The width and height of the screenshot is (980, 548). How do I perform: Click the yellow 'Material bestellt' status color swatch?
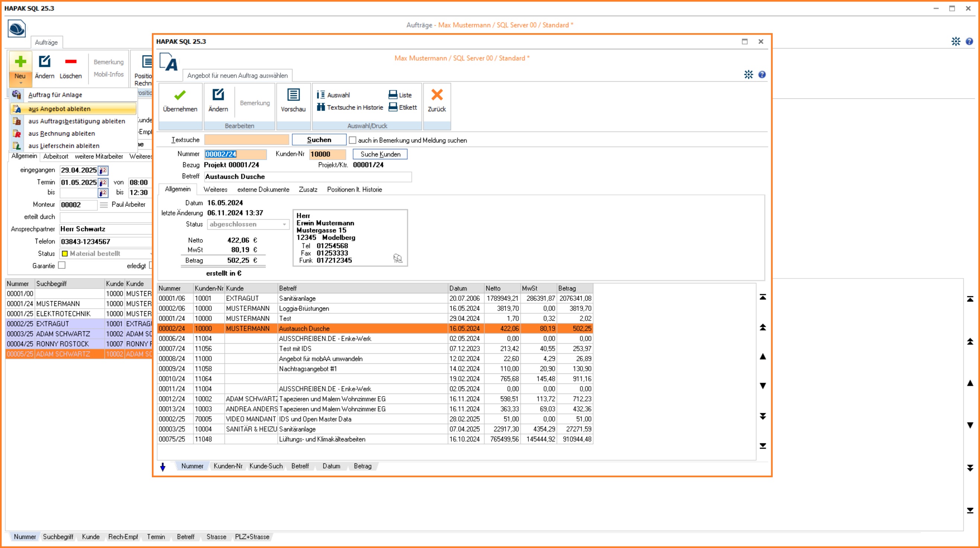[65, 254]
